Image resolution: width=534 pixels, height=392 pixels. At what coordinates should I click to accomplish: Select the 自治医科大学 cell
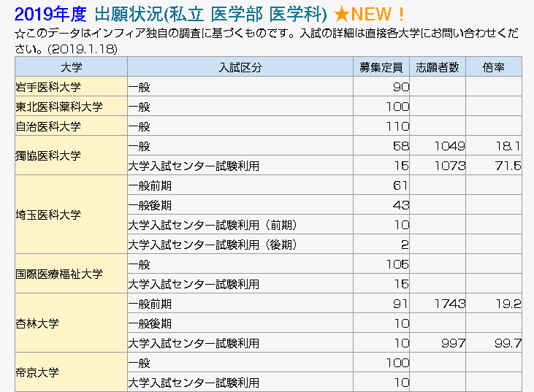(x=71, y=126)
